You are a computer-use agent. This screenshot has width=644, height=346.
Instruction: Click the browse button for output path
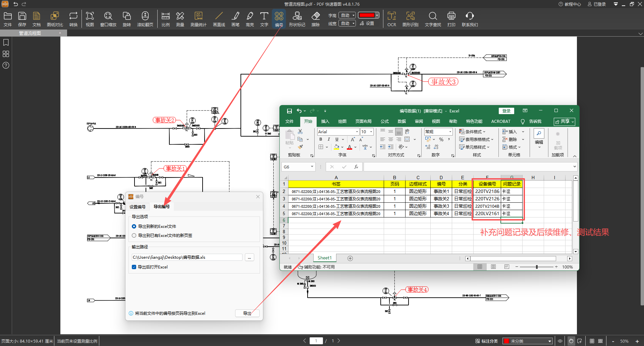[249, 257]
